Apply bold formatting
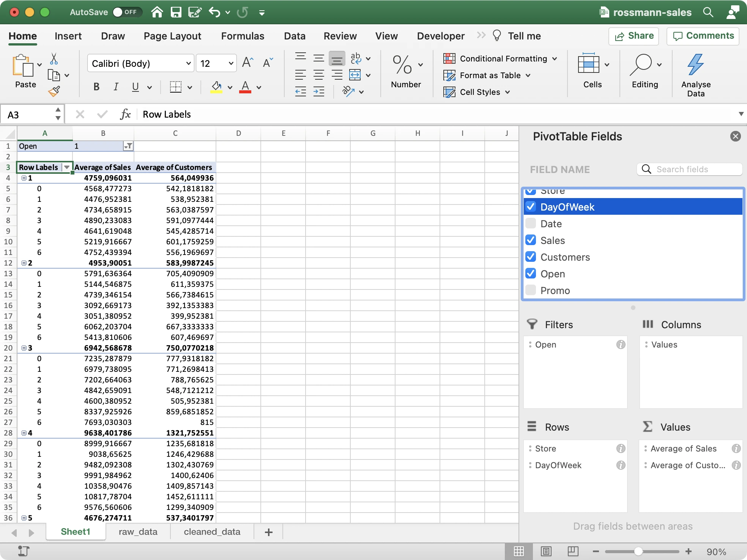This screenshot has height=560, width=747. tap(96, 87)
